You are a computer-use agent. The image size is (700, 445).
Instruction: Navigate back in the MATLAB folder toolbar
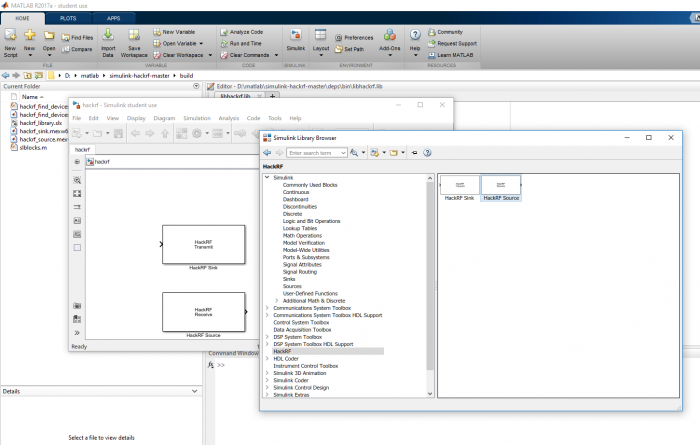(x=6, y=75)
